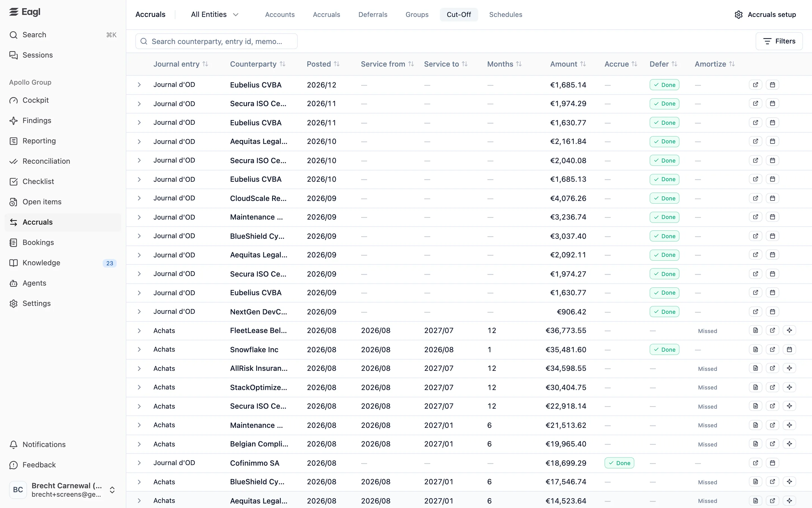812x508 pixels.
Task: Expand the Snowflake Inc row
Action: click(x=139, y=349)
